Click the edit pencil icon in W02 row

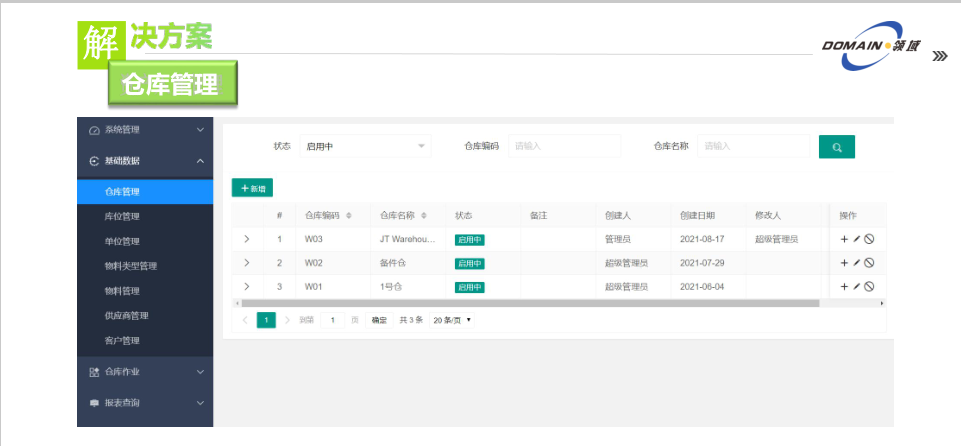857,263
